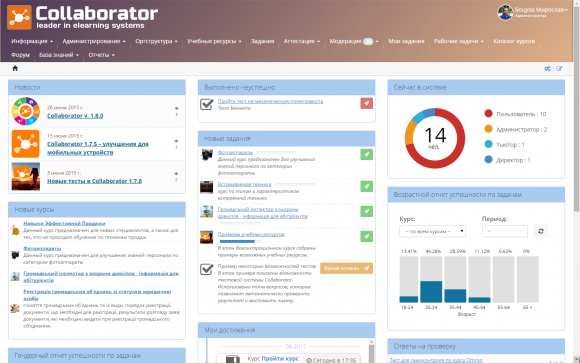580x363 pixels.
Task: Click the home breadcrumb icon
Action: pyautogui.click(x=15, y=68)
